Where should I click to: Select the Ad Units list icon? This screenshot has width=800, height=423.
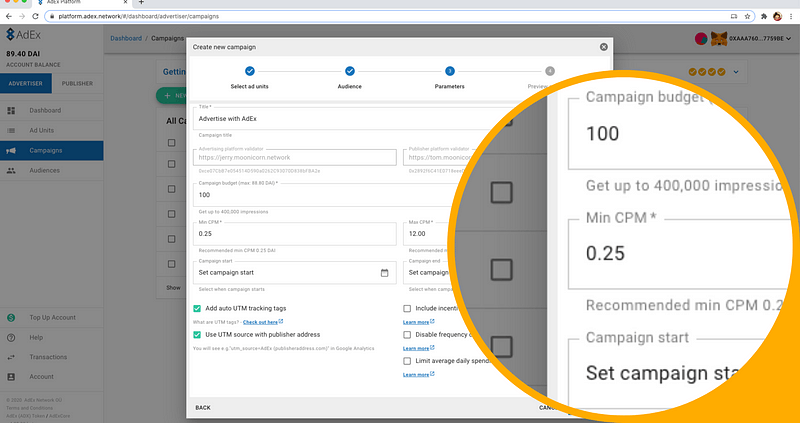point(11,131)
